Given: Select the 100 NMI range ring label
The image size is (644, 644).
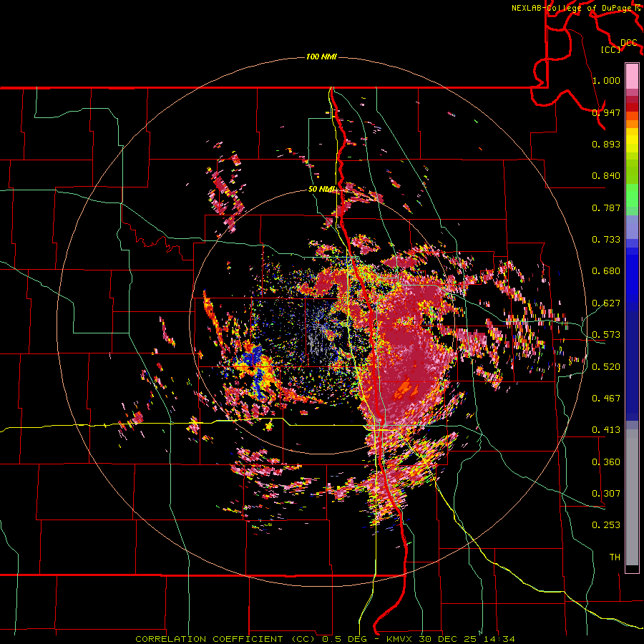Looking at the screenshot, I should (x=321, y=57).
